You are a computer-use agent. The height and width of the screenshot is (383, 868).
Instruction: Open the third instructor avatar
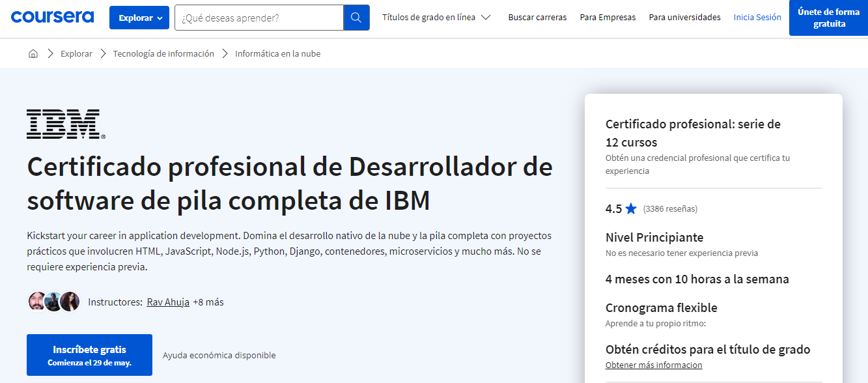pyautogui.click(x=70, y=301)
